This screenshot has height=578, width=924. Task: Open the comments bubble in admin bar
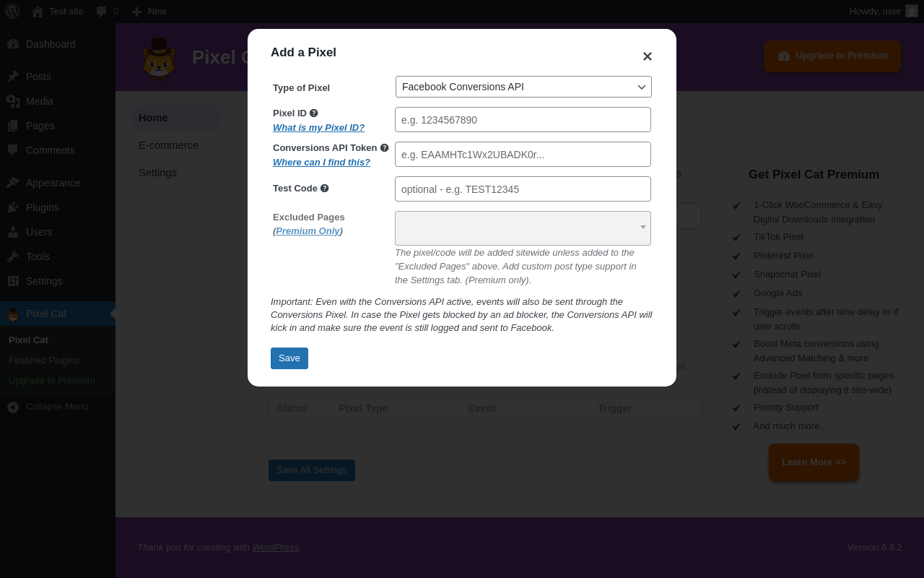pos(107,12)
